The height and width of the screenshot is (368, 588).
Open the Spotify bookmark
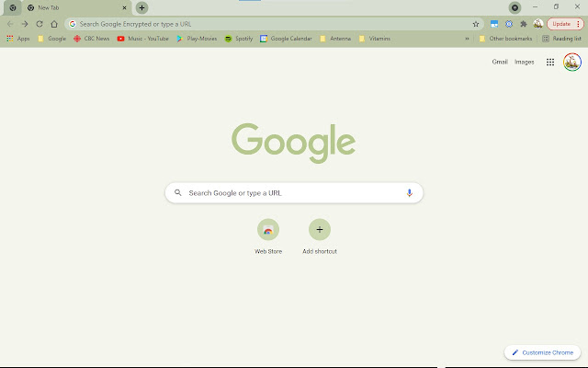pos(239,39)
